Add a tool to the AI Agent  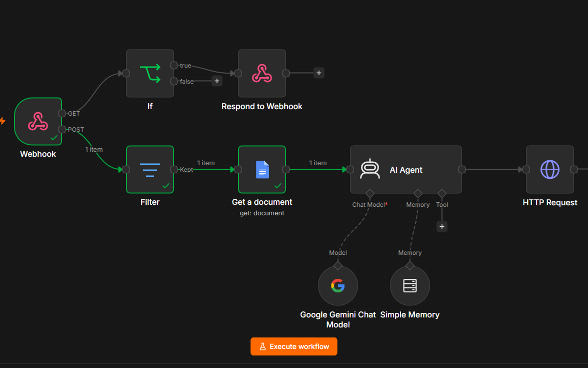(442, 226)
